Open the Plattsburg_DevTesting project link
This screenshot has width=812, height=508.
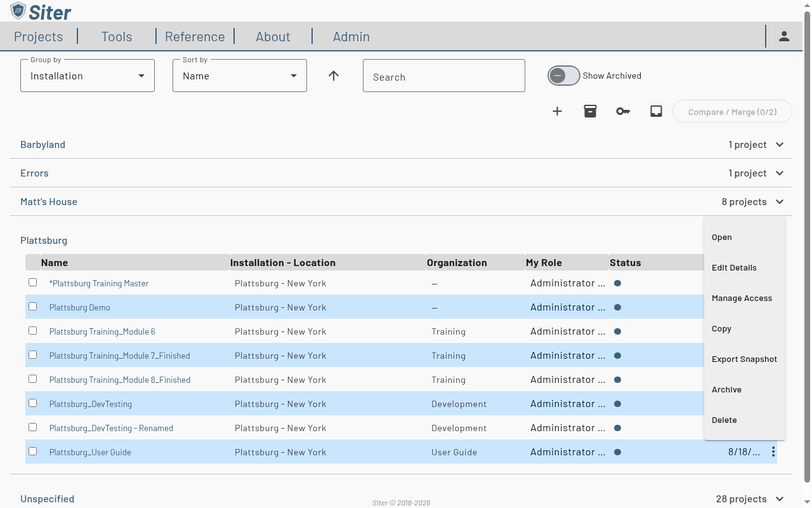[91, 404]
